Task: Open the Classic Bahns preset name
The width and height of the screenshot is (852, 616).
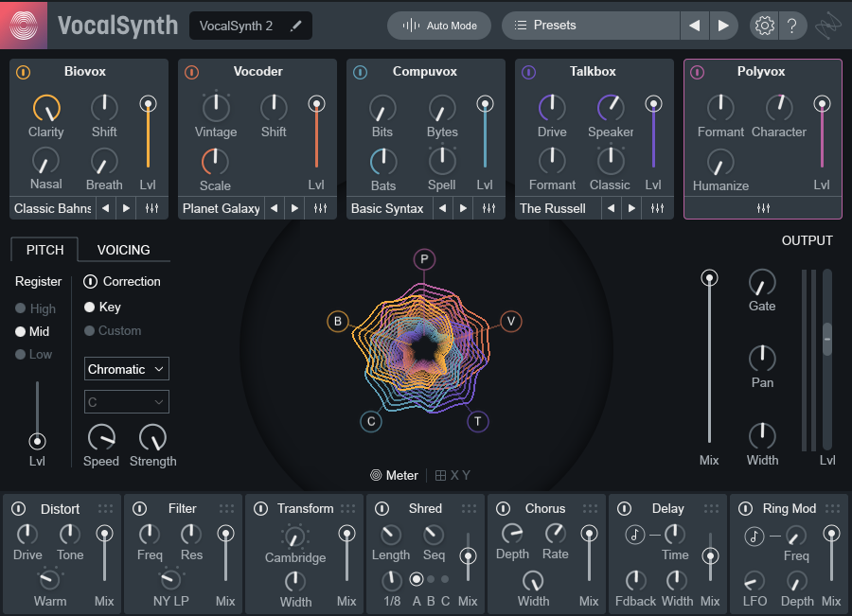Action: pos(53,208)
